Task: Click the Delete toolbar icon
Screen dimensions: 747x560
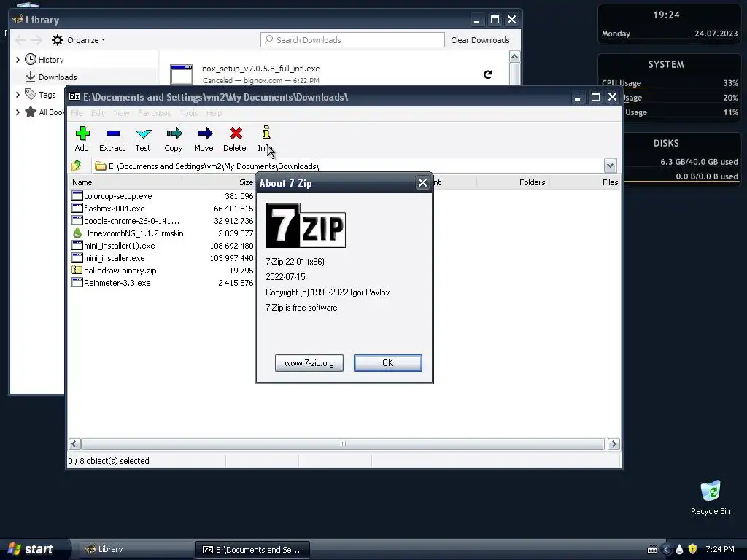Action: pyautogui.click(x=235, y=139)
